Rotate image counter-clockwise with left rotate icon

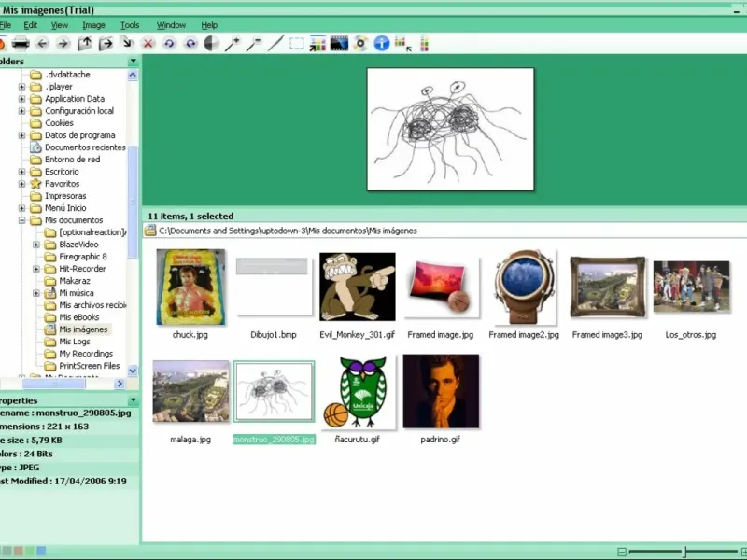pos(169,44)
